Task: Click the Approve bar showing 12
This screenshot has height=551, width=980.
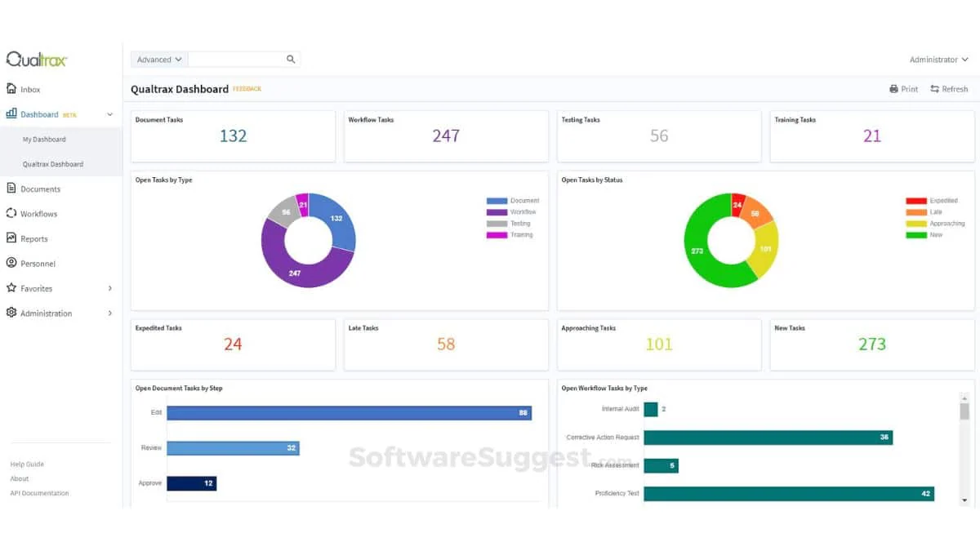Action: click(192, 483)
